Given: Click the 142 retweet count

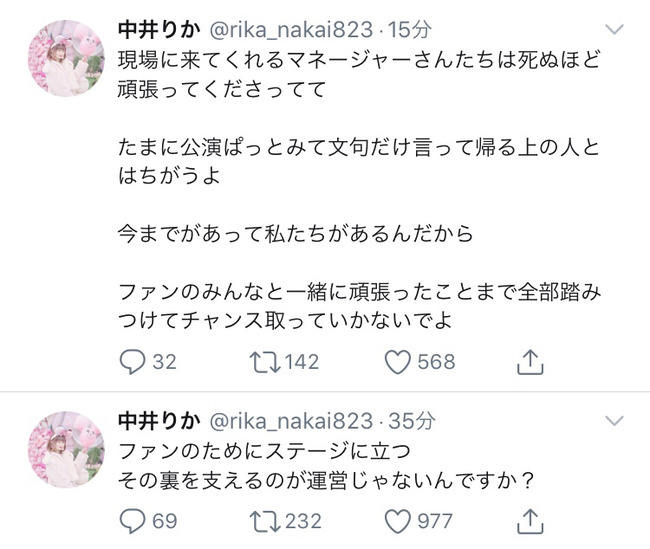Looking at the screenshot, I should 302,361.
